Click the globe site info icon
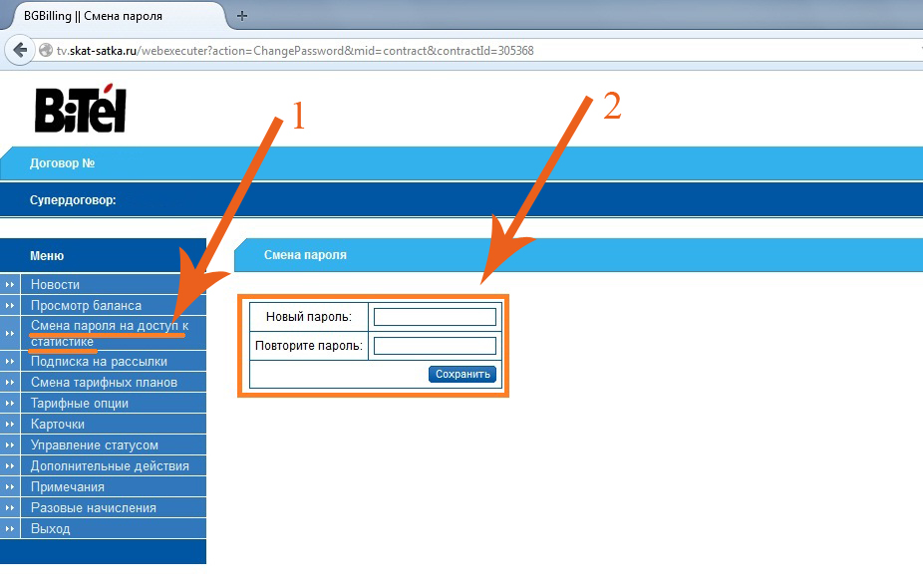 coord(45,51)
